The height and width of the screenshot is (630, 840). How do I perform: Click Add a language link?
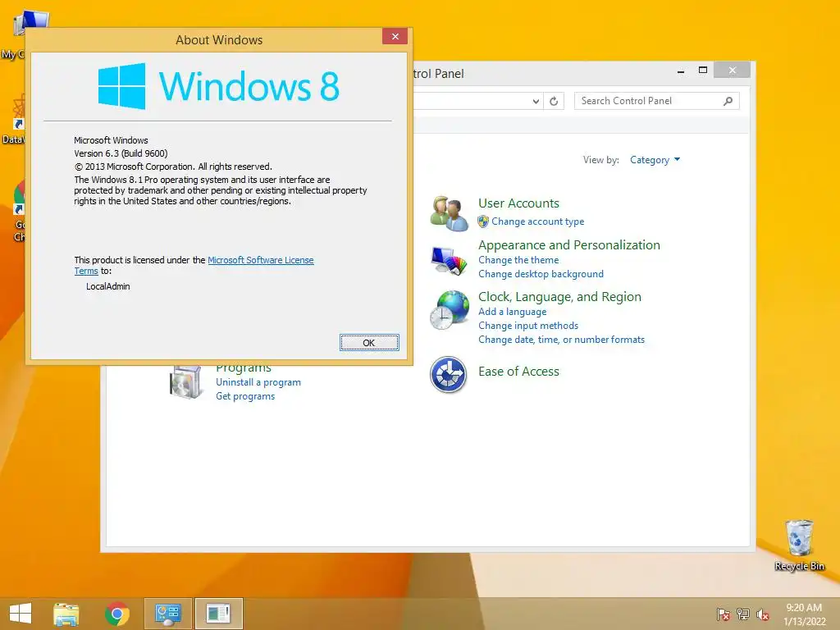(513, 311)
